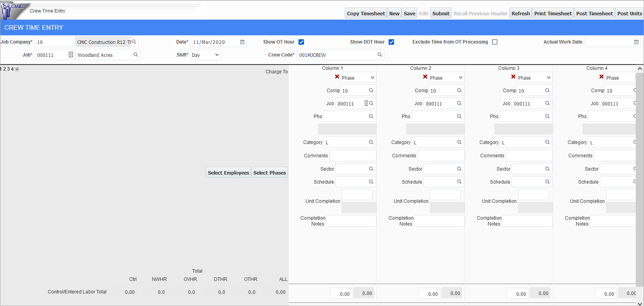The height and width of the screenshot is (306, 644).
Task: Open Actual Work Date calendar
Action: click(636, 42)
